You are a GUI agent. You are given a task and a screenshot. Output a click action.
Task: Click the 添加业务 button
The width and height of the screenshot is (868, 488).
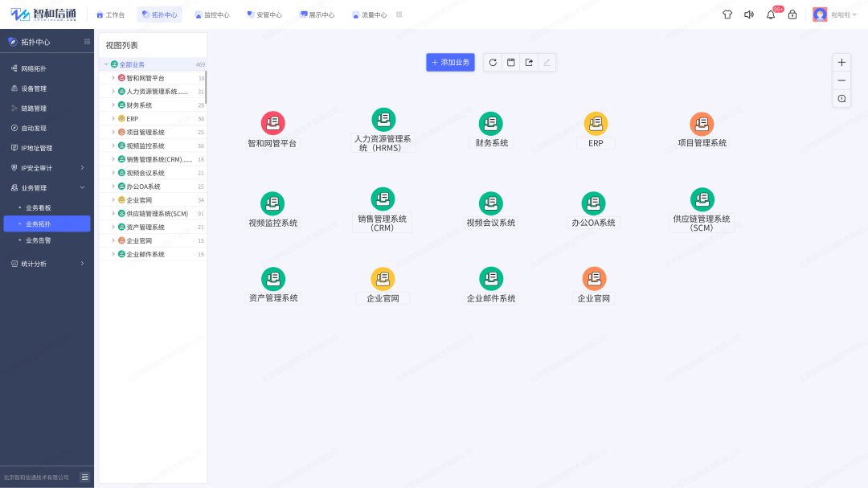click(x=450, y=62)
